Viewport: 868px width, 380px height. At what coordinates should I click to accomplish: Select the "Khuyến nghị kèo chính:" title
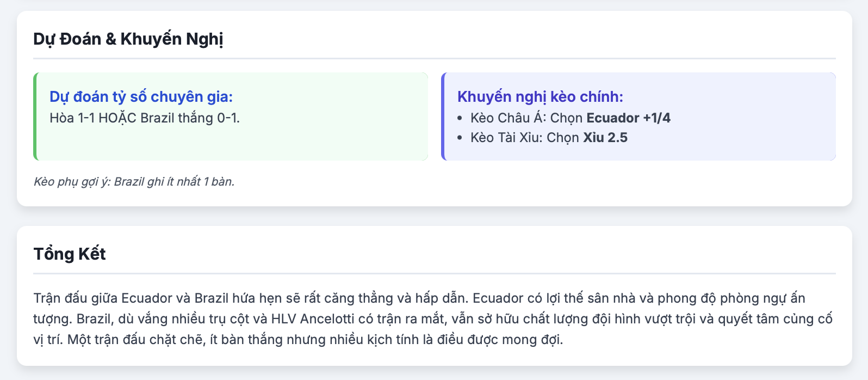pyautogui.click(x=540, y=96)
